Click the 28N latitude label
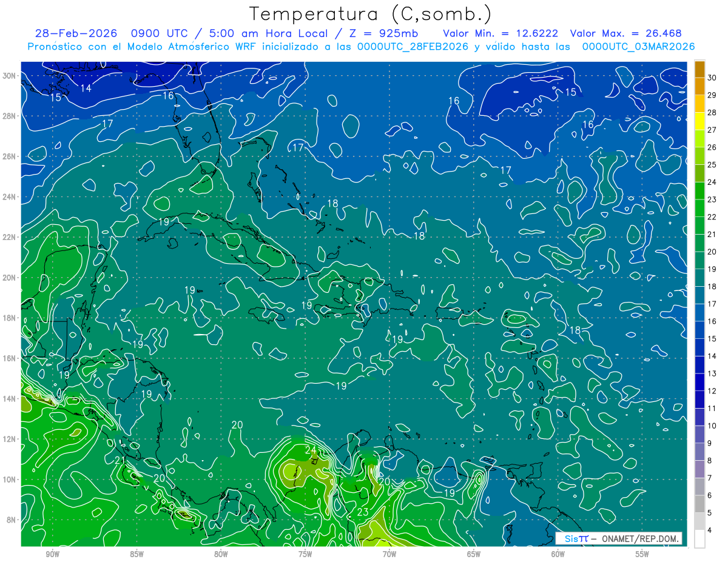 coord(10,116)
